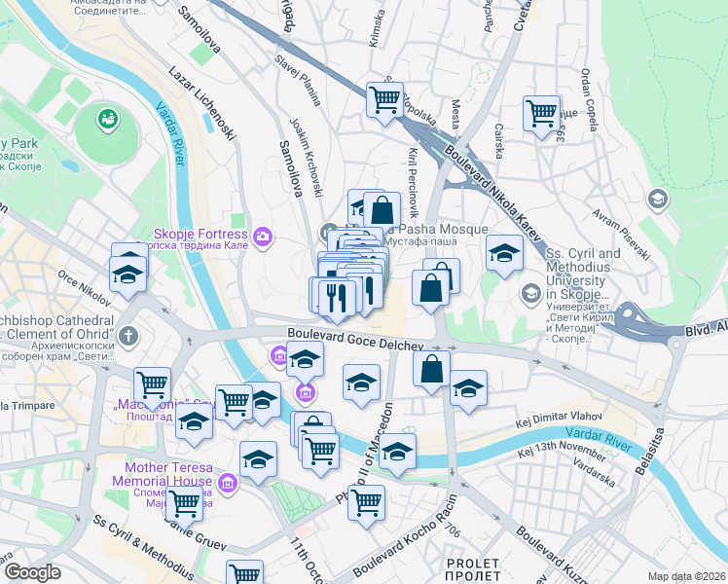The width and height of the screenshot is (728, 584).
Task: Click the Skopje Fortress label
Action: (200, 235)
